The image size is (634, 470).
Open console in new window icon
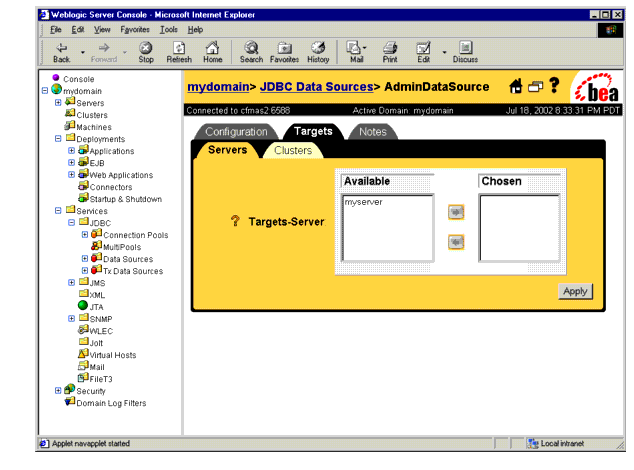(535, 87)
